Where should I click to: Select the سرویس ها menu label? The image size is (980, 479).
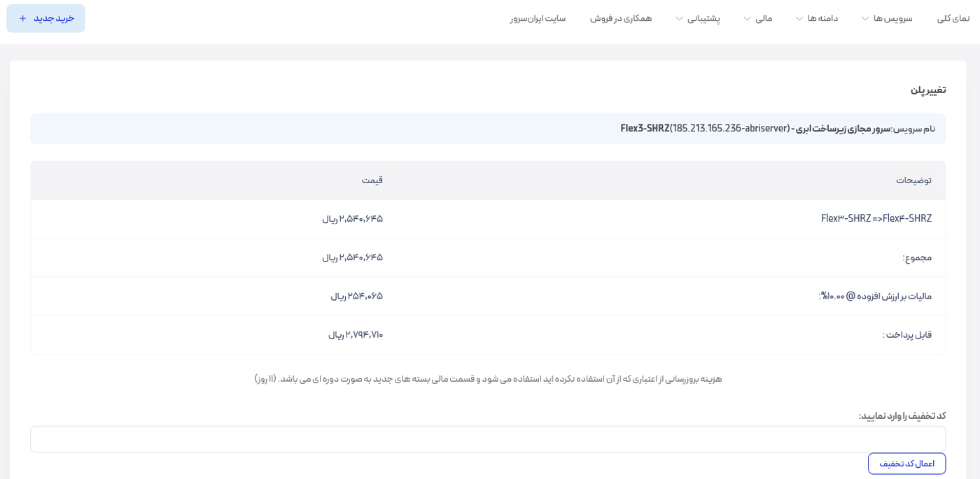892,18
